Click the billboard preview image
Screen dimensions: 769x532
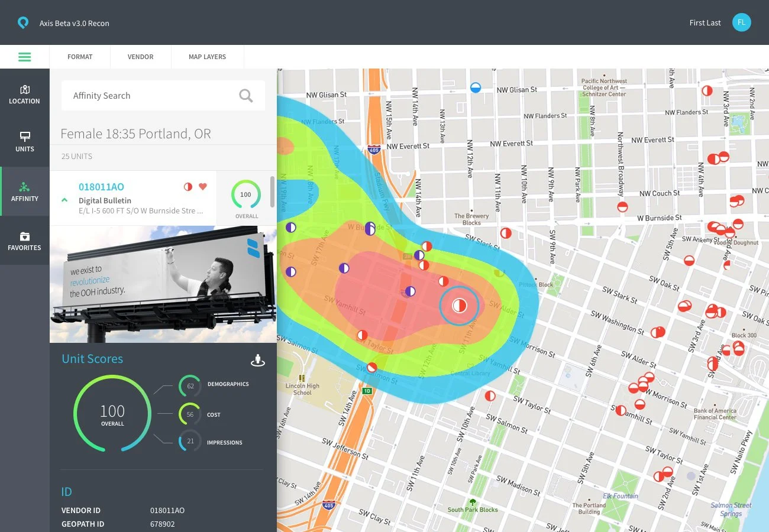point(163,284)
